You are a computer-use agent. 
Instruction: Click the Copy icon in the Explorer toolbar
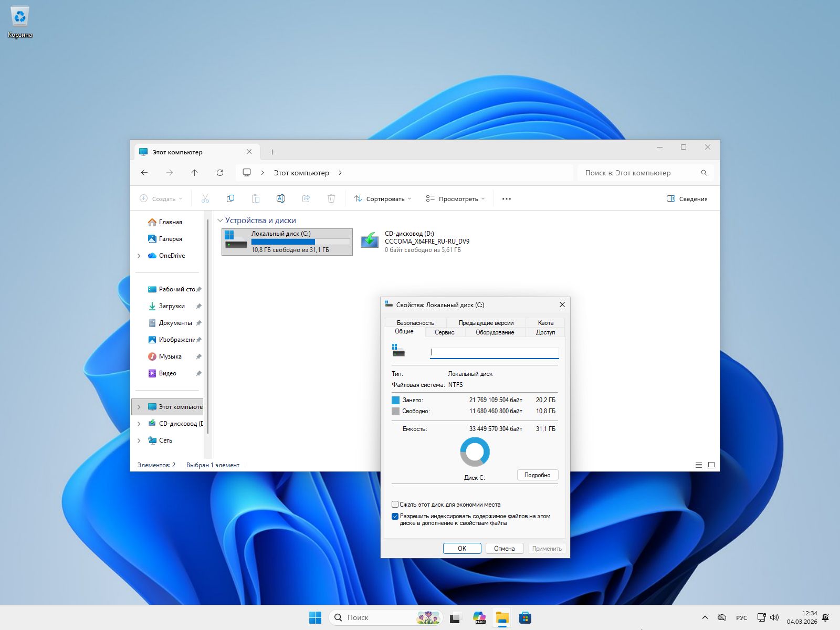pos(230,198)
